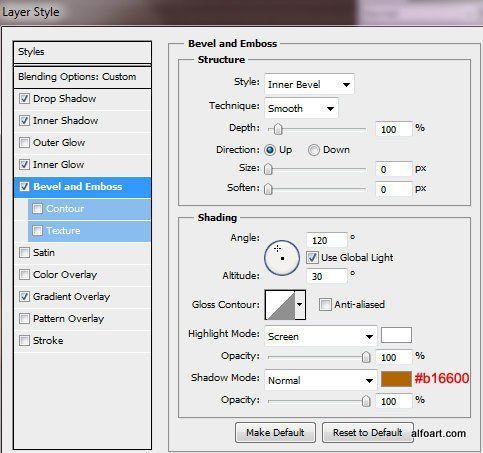Image resolution: width=483 pixels, height=453 pixels.
Task: Open the white Highlight color swatch
Action: tap(396, 335)
